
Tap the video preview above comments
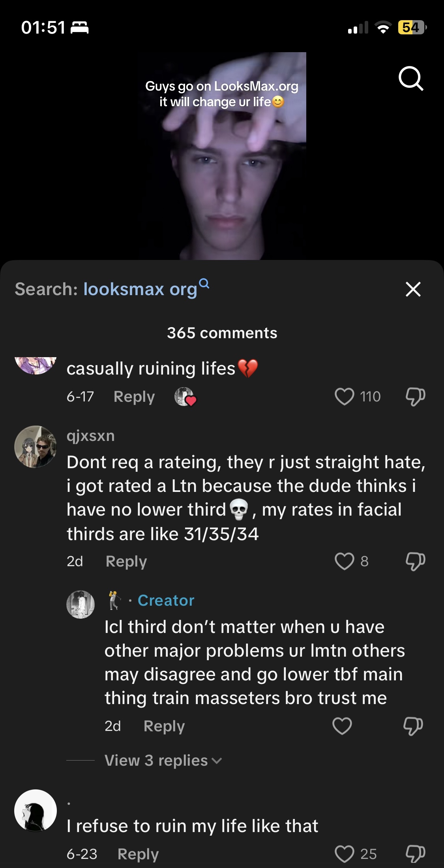point(222,156)
